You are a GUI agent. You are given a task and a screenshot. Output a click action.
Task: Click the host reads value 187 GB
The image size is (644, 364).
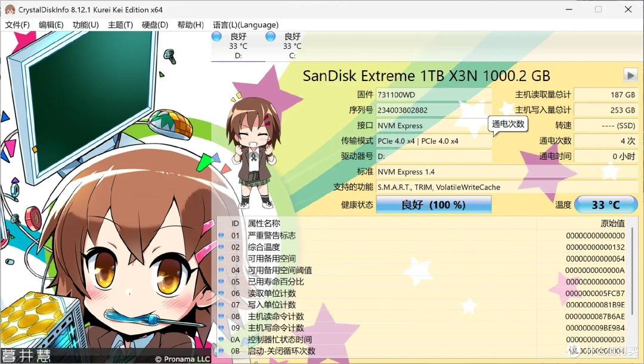606,95
